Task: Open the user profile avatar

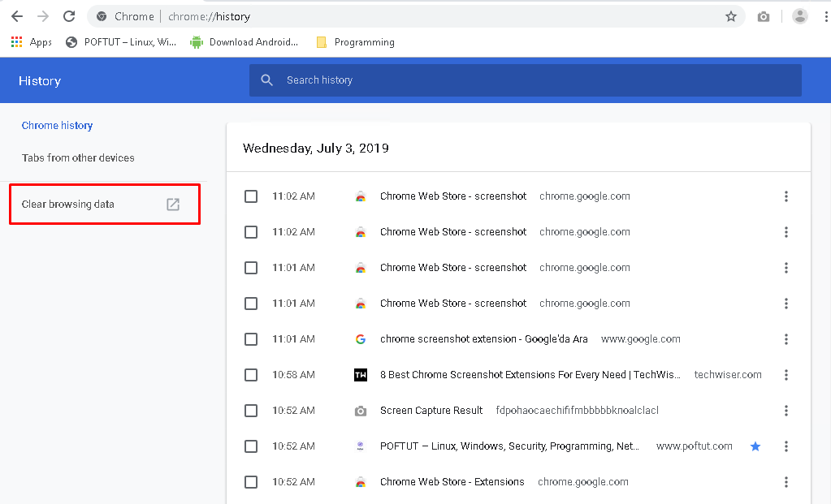Action: [x=800, y=16]
